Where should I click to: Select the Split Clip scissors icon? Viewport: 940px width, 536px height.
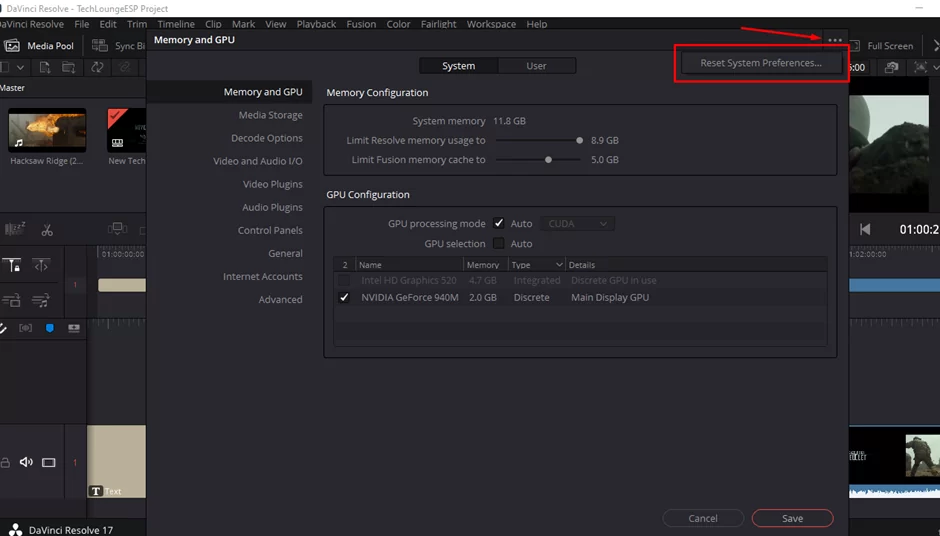pyautogui.click(x=47, y=230)
